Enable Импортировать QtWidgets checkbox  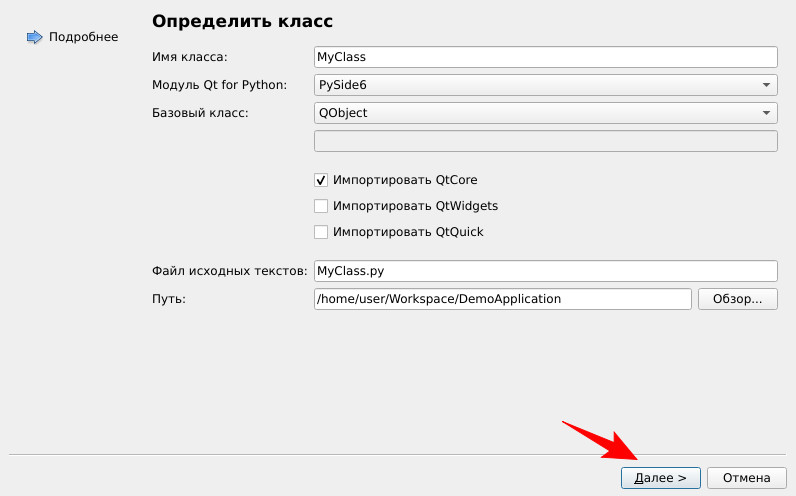point(321,206)
